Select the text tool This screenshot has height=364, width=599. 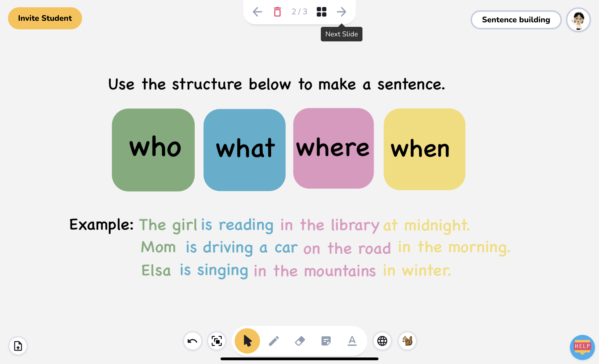pyautogui.click(x=352, y=341)
